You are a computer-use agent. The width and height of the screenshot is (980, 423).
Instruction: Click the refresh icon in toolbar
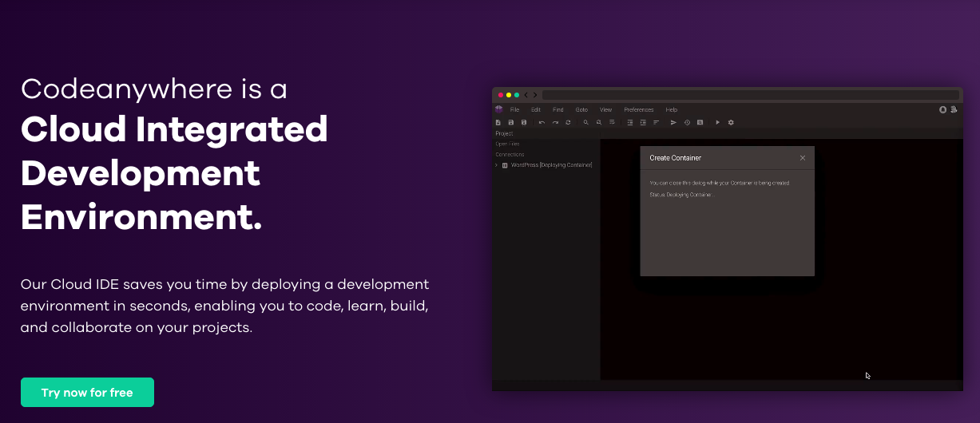pyautogui.click(x=568, y=122)
